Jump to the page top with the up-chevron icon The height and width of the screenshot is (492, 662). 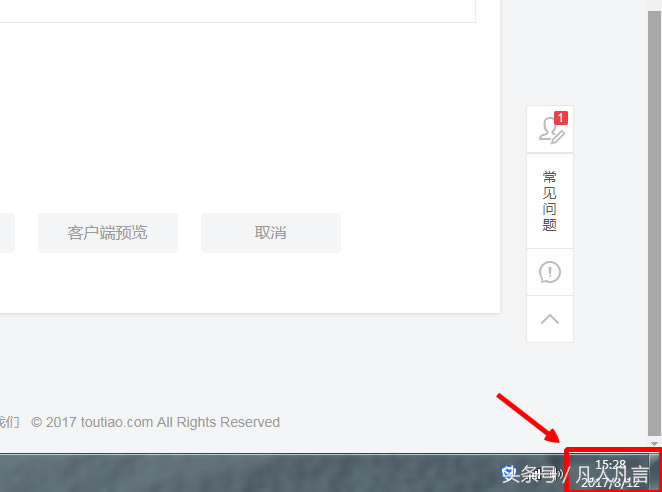(x=550, y=319)
